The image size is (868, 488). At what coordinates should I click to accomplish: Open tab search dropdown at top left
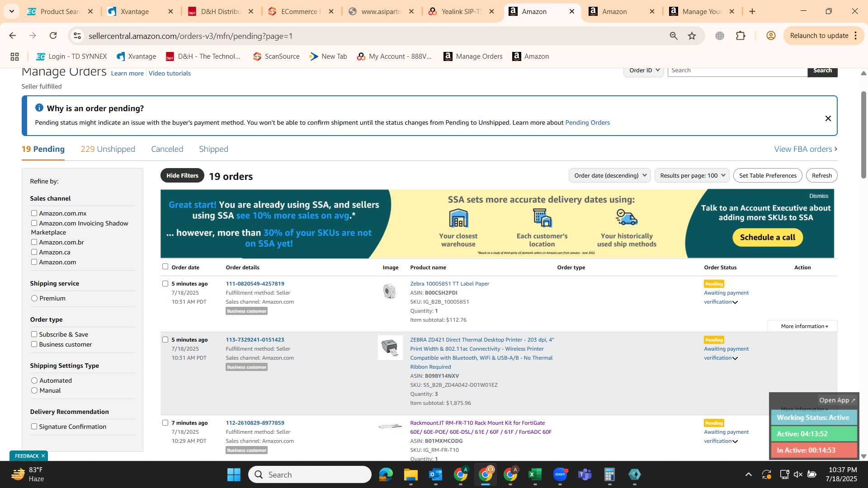[x=12, y=11]
